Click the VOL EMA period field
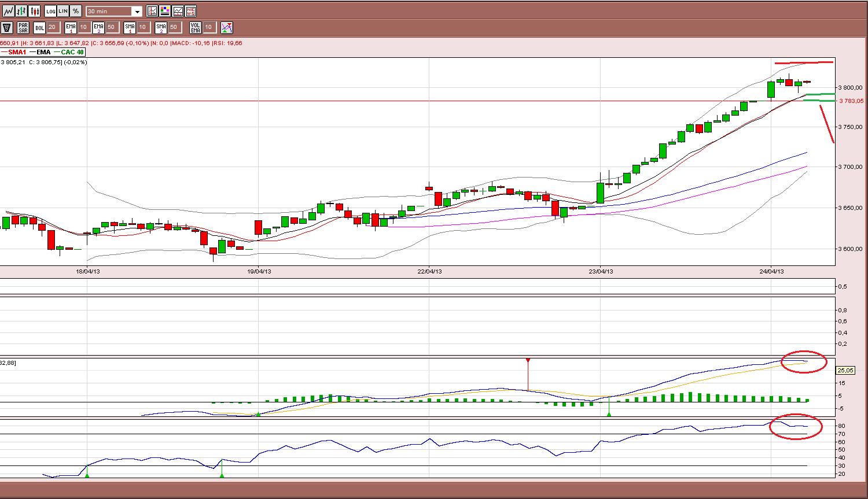Viewport: 868px width, 499px height. click(209, 27)
